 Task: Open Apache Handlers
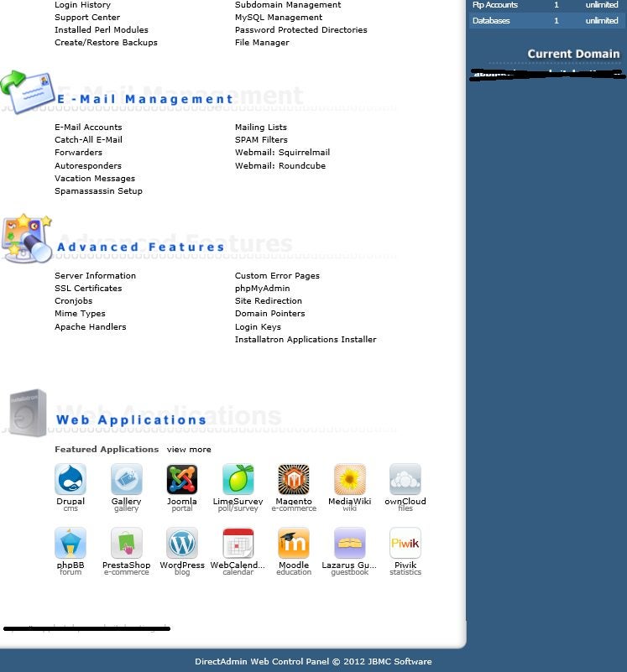point(91,326)
